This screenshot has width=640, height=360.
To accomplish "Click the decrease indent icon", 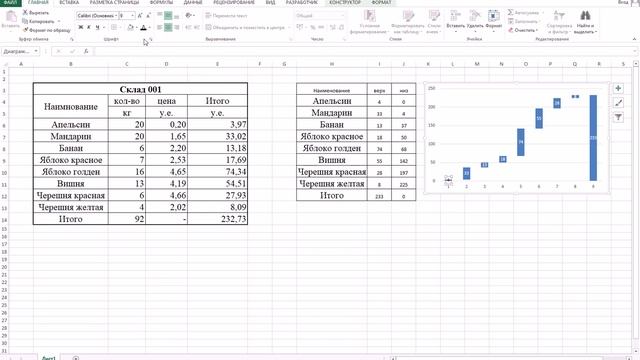I will (188, 27).
